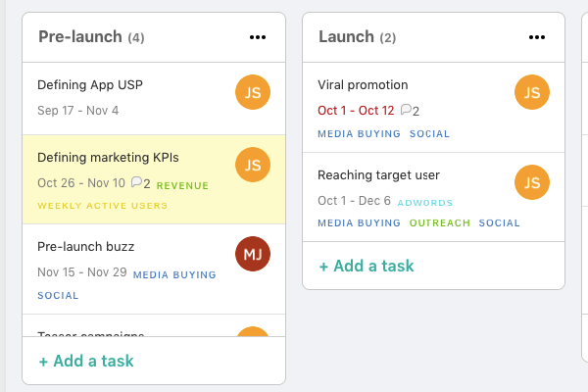This screenshot has height=392, width=588.
Task: Click JS avatar on Defining marketing KPIs
Action: point(253,165)
